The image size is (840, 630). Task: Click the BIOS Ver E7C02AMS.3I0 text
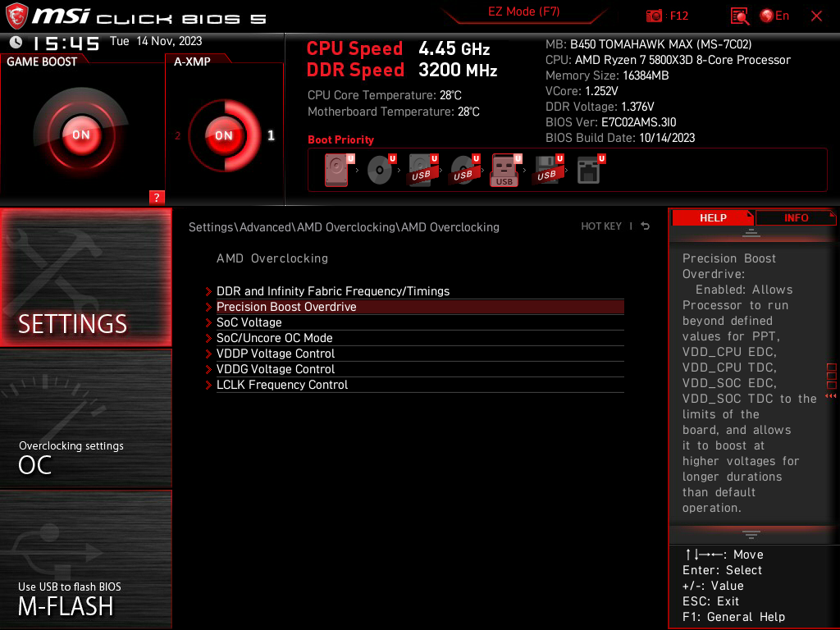coord(610,122)
